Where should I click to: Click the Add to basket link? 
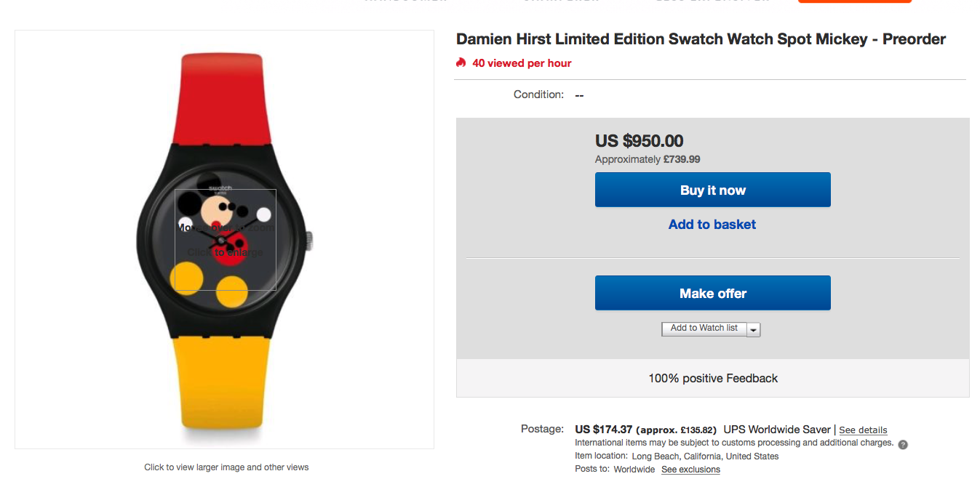click(712, 225)
